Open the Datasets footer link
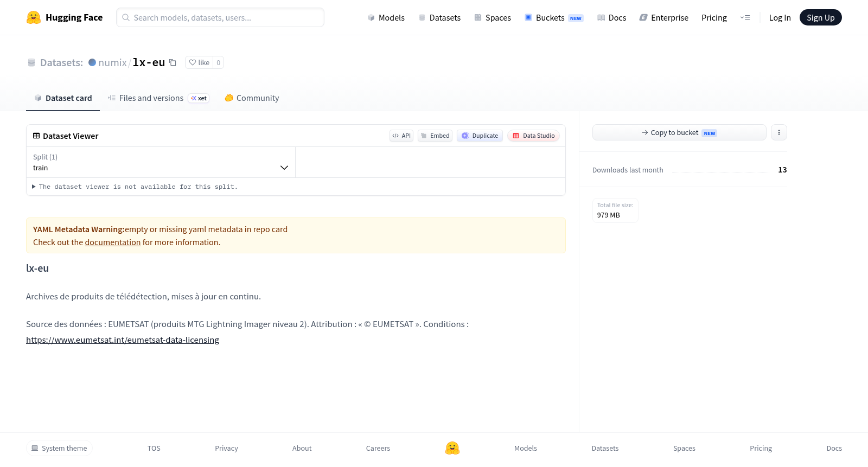The image size is (868, 467). coord(605,448)
